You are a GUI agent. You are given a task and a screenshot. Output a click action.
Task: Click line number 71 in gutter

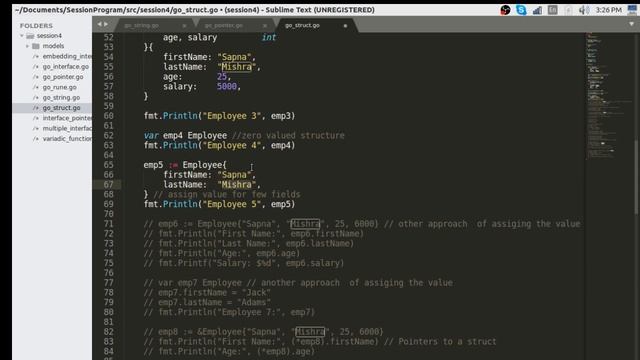pyautogui.click(x=108, y=224)
